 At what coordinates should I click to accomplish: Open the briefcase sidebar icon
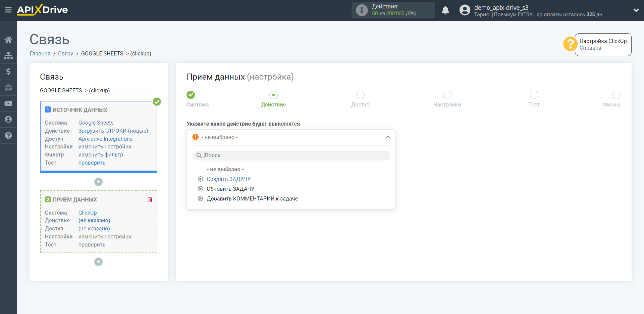click(x=8, y=87)
